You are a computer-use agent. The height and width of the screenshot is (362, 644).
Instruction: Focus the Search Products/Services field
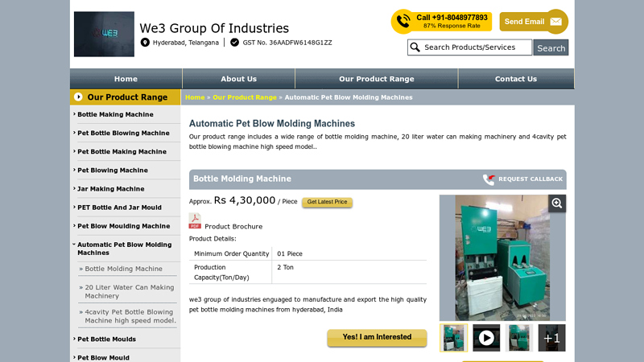[469, 47]
